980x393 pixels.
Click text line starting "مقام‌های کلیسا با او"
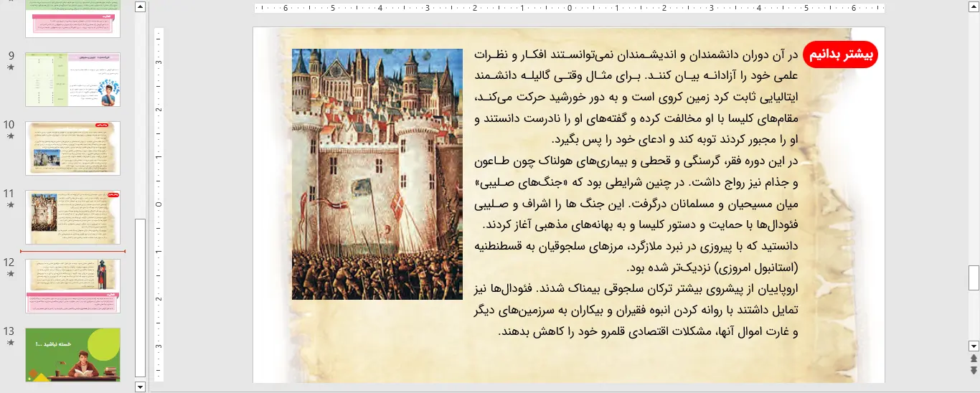[x=635, y=118]
